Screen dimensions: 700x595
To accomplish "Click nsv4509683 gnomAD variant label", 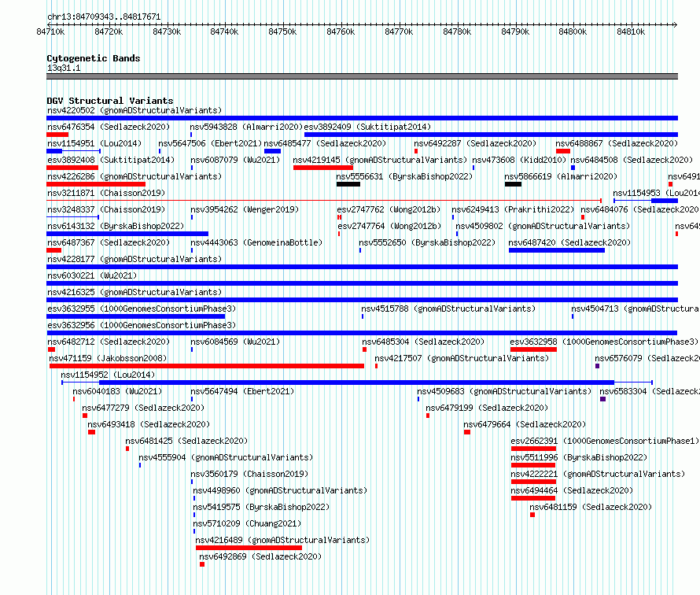I will point(504,391).
